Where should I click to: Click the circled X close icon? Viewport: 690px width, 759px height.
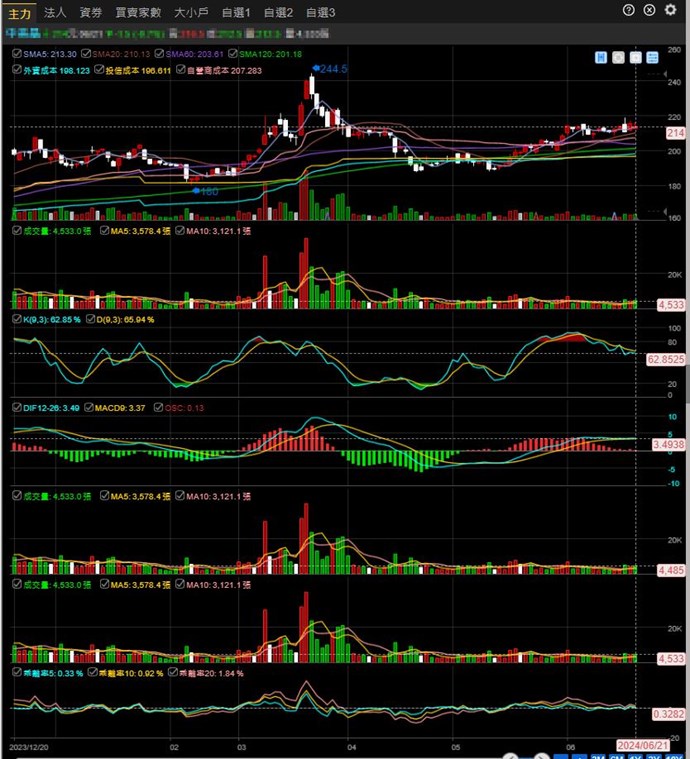coord(649,10)
